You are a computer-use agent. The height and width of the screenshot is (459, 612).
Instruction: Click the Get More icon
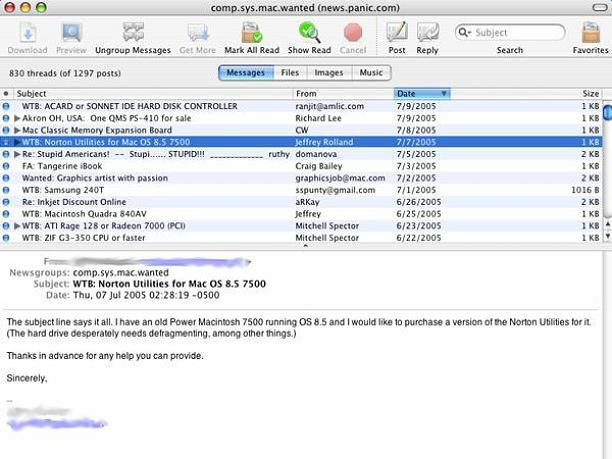pyautogui.click(x=197, y=32)
